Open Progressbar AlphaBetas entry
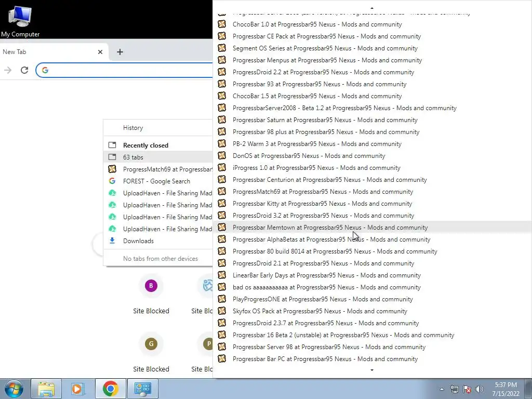The width and height of the screenshot is (532, 399). 372,240
